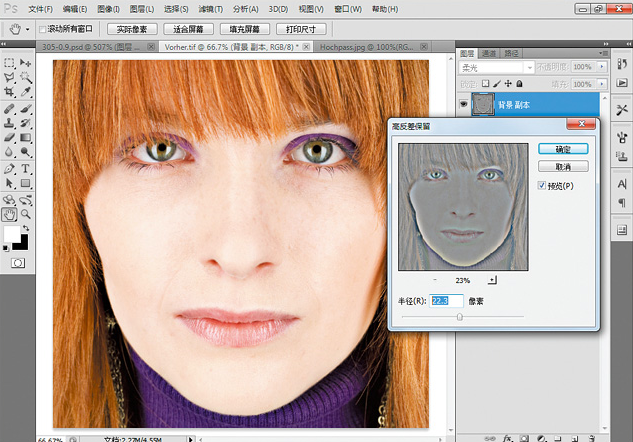Select the Eraser tool
Image resolution: width=633 pixels, height=442 pixels.
pyautogui.click(x=9, y=138)
